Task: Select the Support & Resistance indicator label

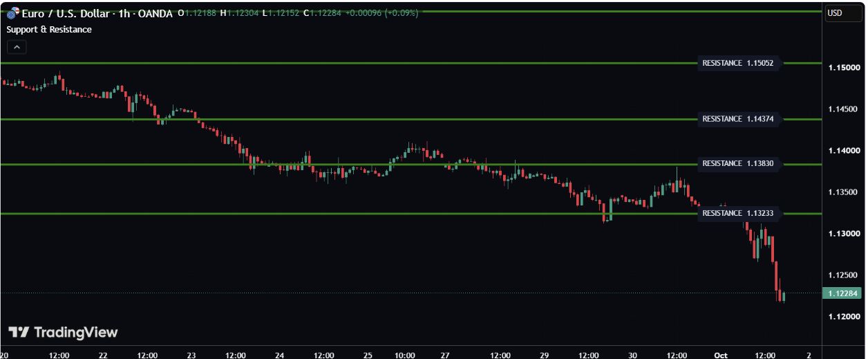Action: [49, 30]
